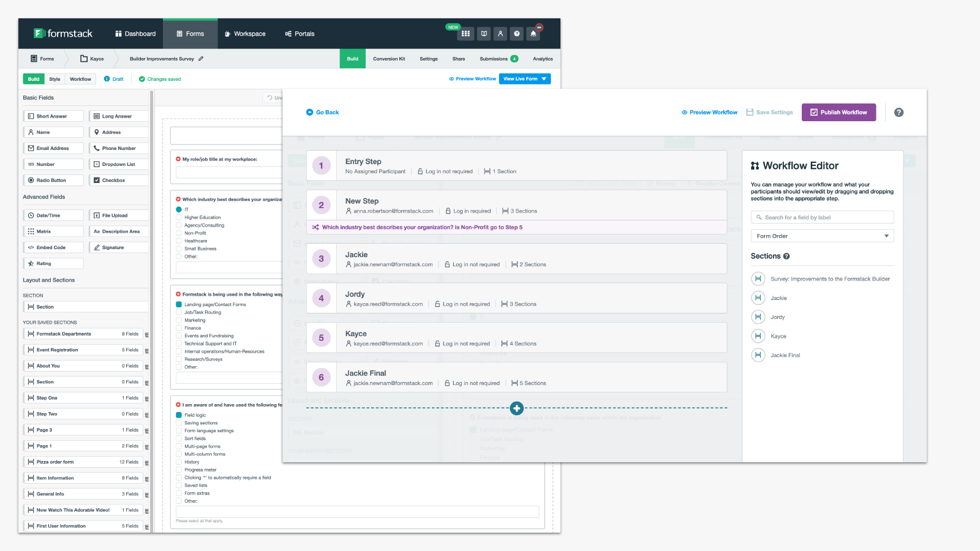Open the Dashboard menu item
Screen dimensions: 980x551
135,34
